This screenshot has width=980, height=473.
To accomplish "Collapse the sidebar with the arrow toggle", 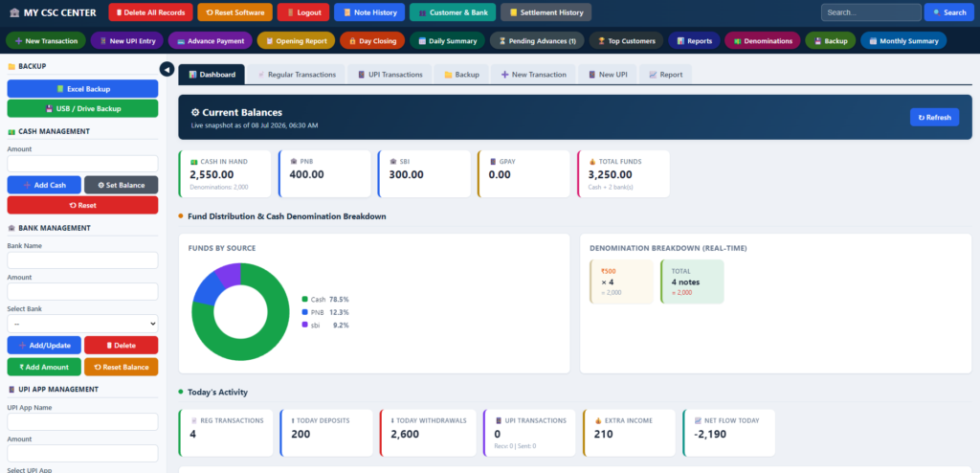I will pyautogui.click(x=167, y=70).
